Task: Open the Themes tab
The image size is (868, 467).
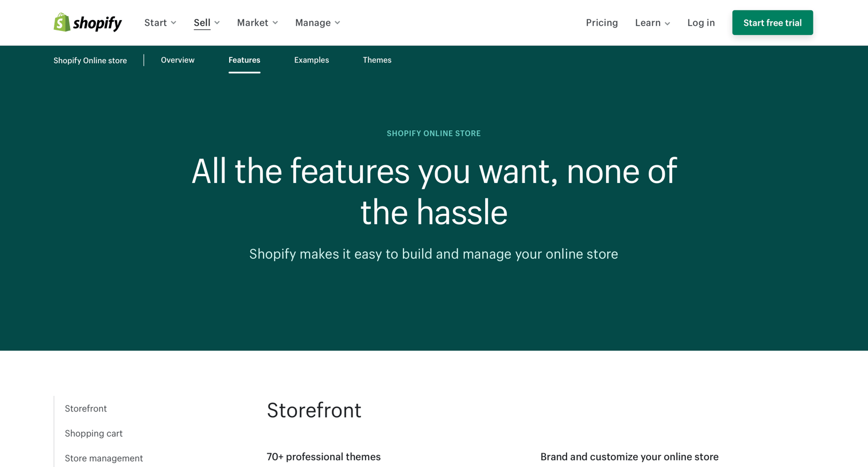Action: [x=377, y=60]
